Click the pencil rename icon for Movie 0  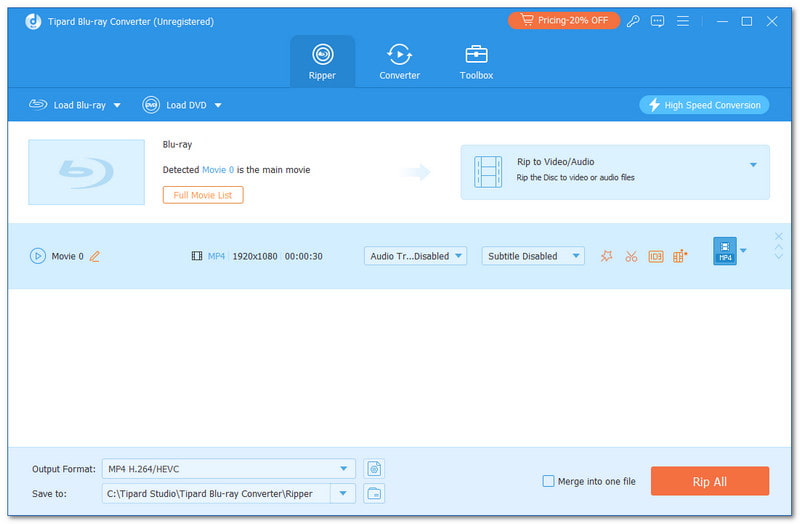[95, 256]
